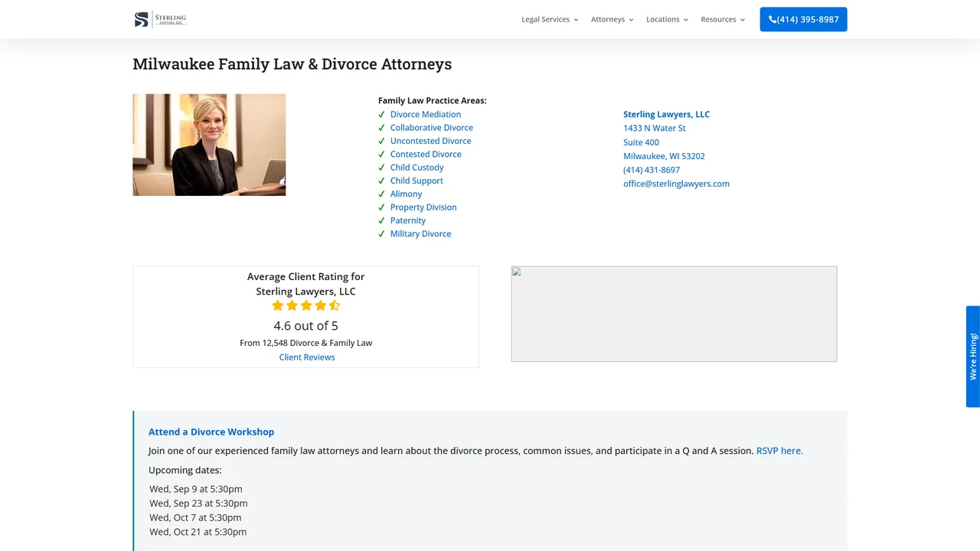This screenshot has height=551, width=980.
Task: Open the Contested Divorce link
Action: pos(426,154)
